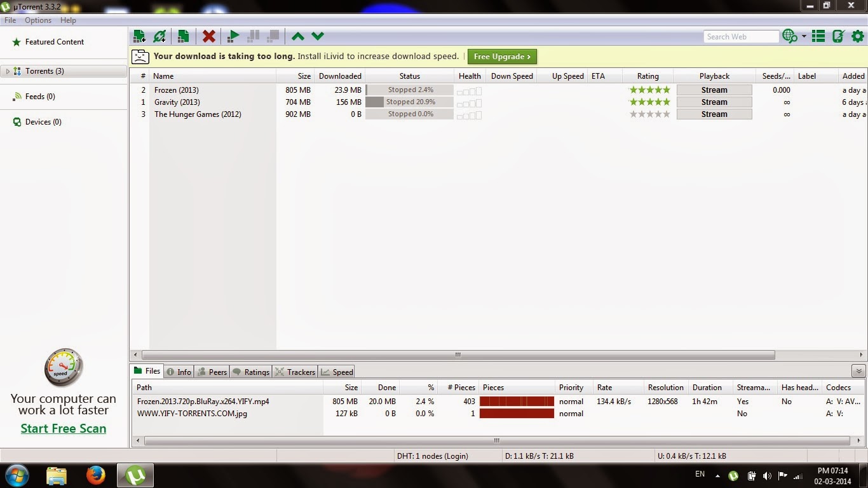Sort torrents by the Name column header
Viewport: 868px width, 488px height.
212,76
